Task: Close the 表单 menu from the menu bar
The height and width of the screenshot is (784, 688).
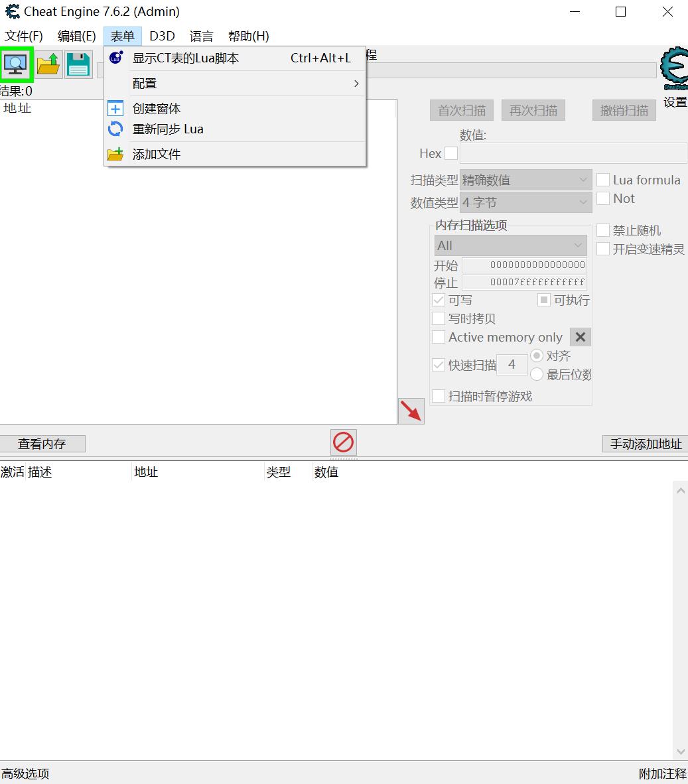Action: [123, 36]
